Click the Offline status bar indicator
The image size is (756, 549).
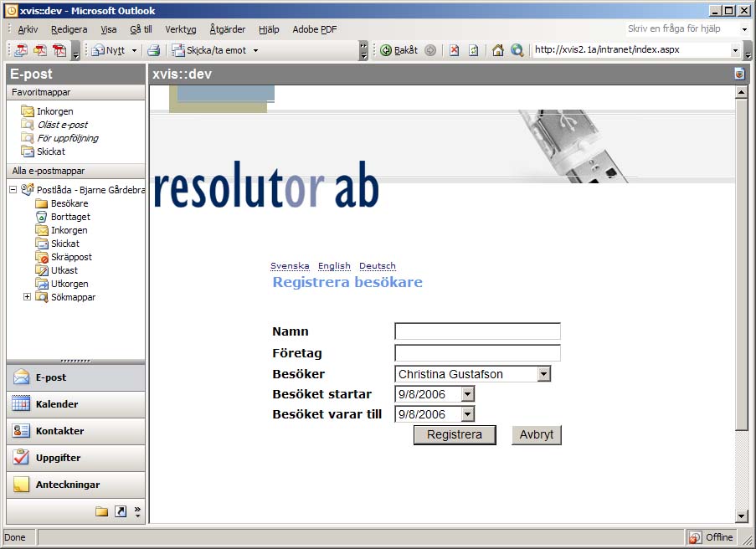pyautogui.click(x=711, y=537)
